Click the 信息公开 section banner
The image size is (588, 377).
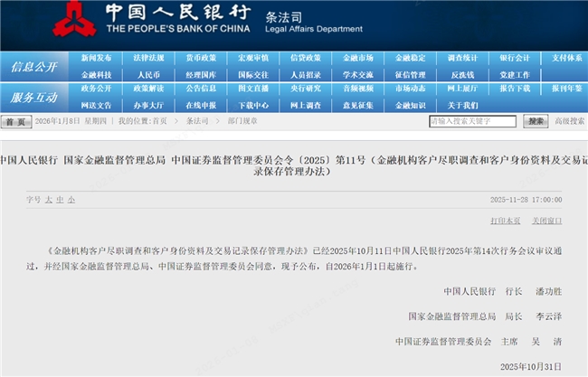(x=34, y=67)
